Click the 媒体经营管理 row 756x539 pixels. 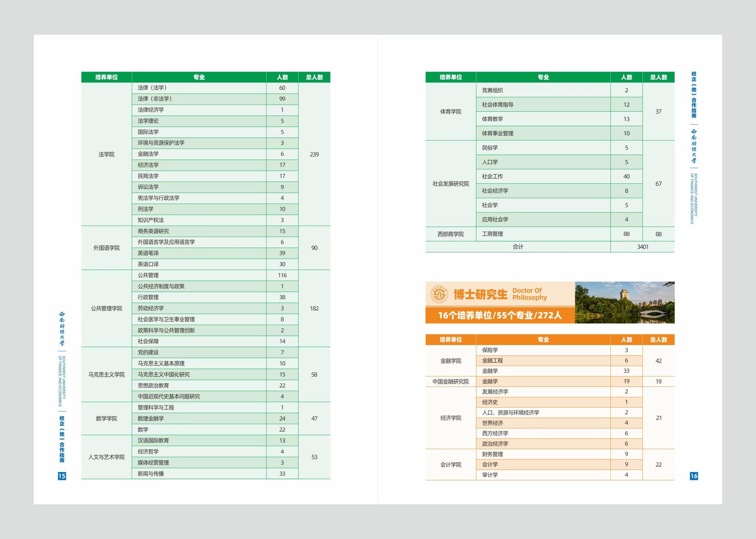(215, 463)
